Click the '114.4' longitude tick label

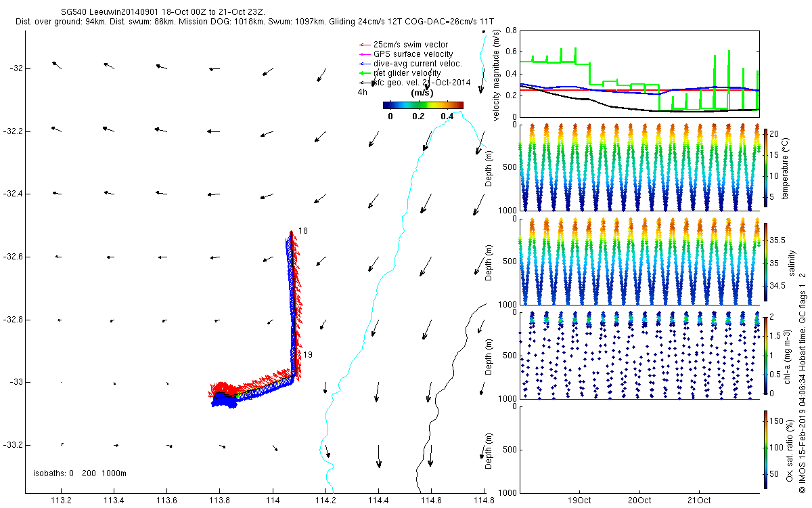[x=378, y=501]
